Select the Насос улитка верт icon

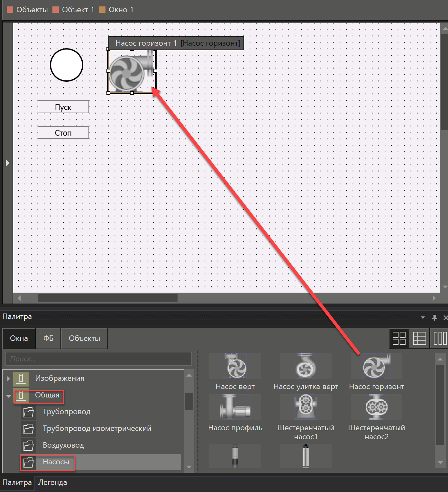point(306,366)
